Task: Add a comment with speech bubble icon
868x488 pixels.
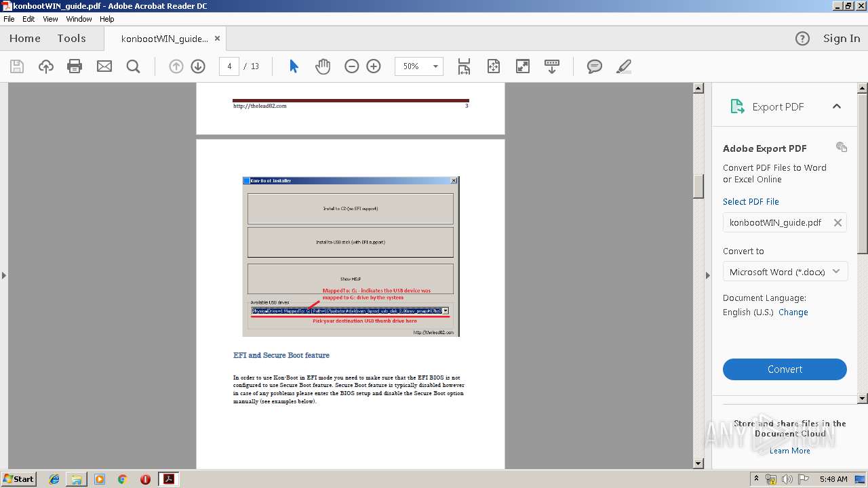Action: pos(595,66)
